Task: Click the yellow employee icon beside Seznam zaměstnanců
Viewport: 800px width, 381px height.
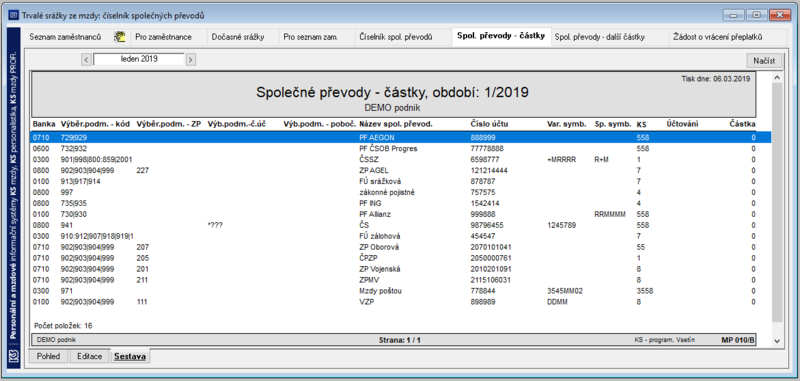Action: [119, 37]
